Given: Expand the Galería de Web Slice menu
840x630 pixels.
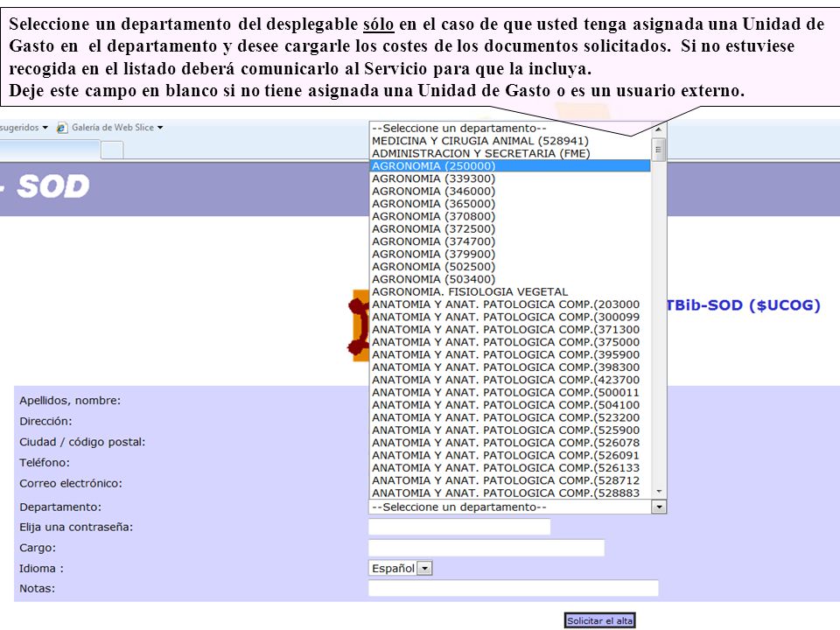Looking at the screenshot, I should pyautogui.click(x=159, y=128).
